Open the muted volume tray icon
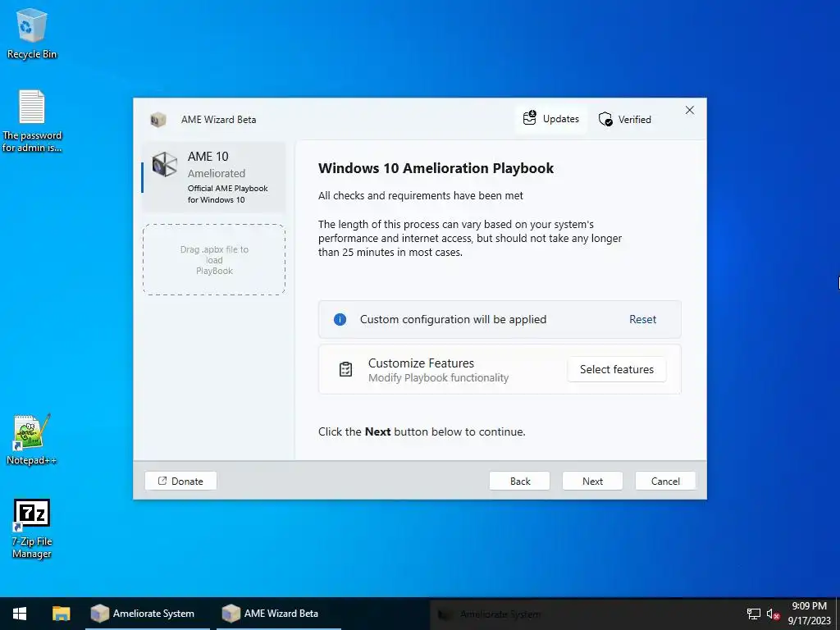 773,614
